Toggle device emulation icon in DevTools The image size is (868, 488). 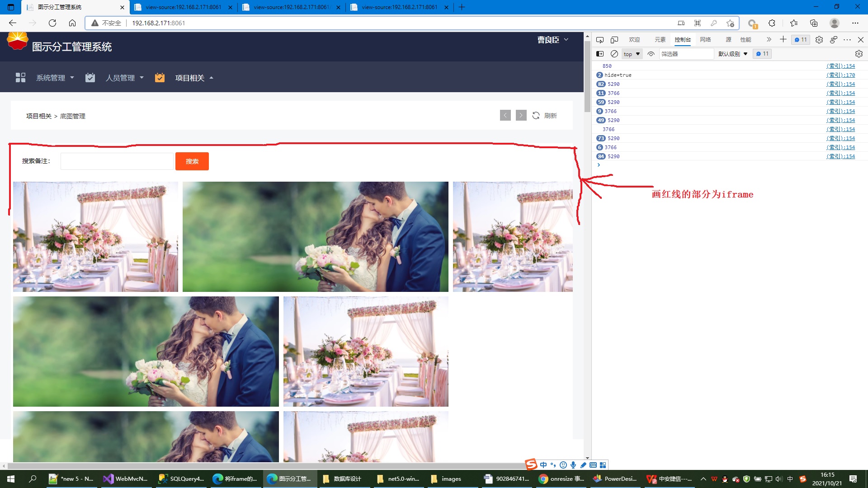coord(614,40)
